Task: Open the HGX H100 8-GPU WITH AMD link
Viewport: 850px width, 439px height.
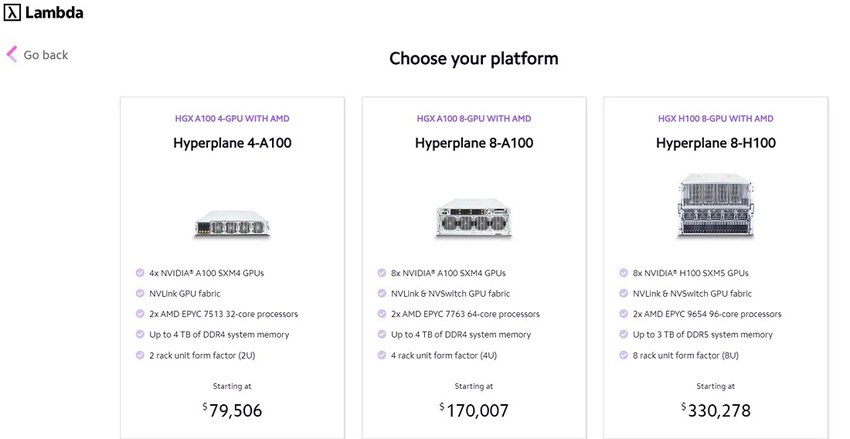Action: pyautogui.click(x=716, y=118)
